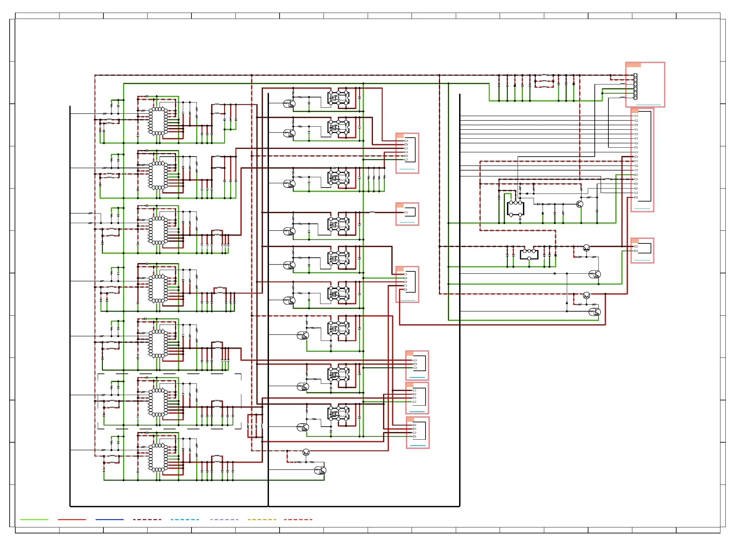Click the purple dashed legend line
Screen dimensions: 754x560
(224, 519)
